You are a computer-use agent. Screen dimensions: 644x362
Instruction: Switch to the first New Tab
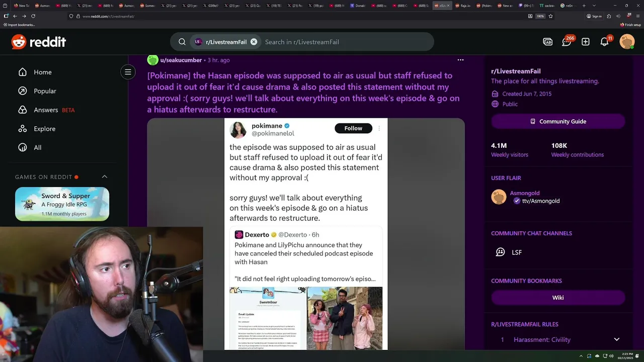click(x=22, y=6)
